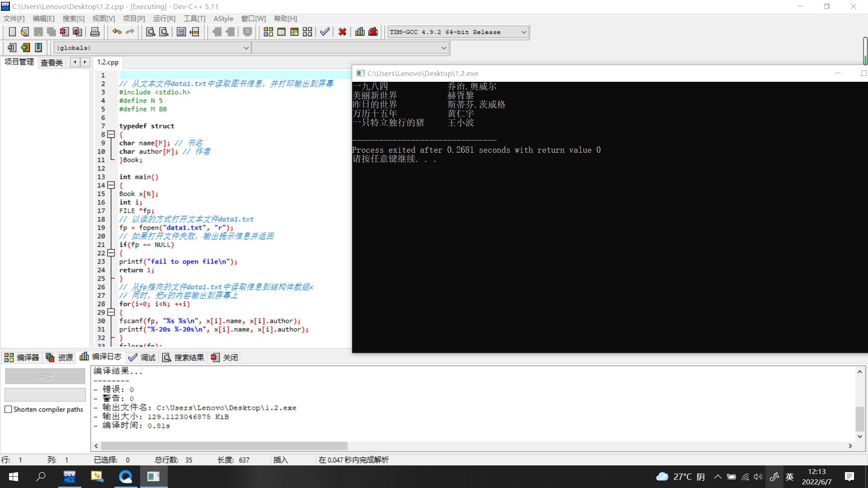Collapse the fold box at line 8
The height and width of the screenshot is (488, 868).
tap(111, 135)
